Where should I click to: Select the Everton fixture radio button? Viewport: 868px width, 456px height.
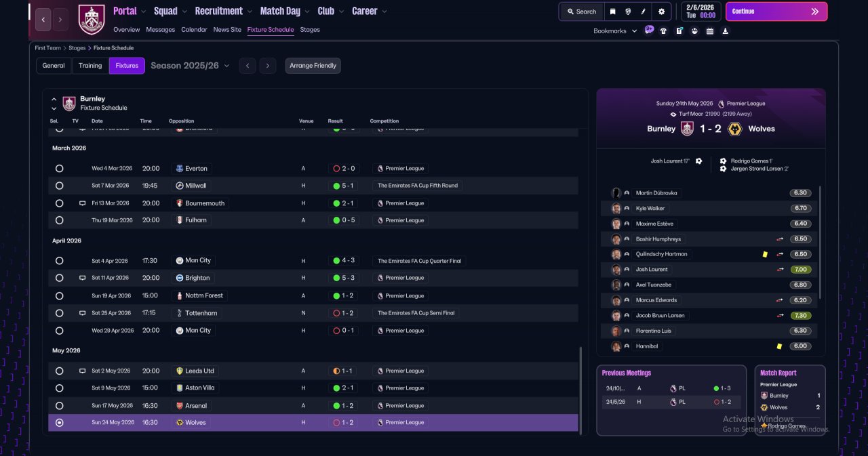tap(60, 168)
